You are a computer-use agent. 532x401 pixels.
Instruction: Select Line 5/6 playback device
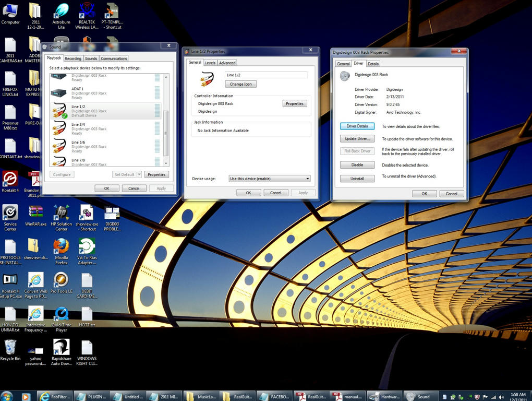point(105,146)
